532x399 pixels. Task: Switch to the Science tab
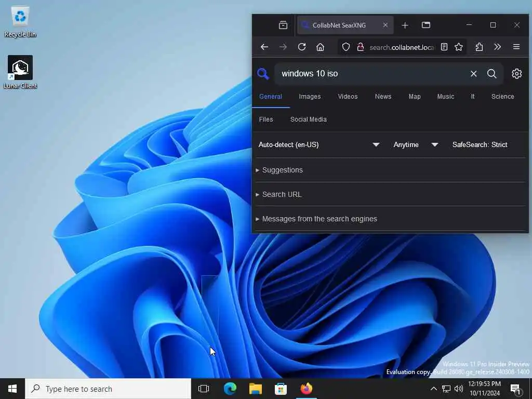(502, 97)
